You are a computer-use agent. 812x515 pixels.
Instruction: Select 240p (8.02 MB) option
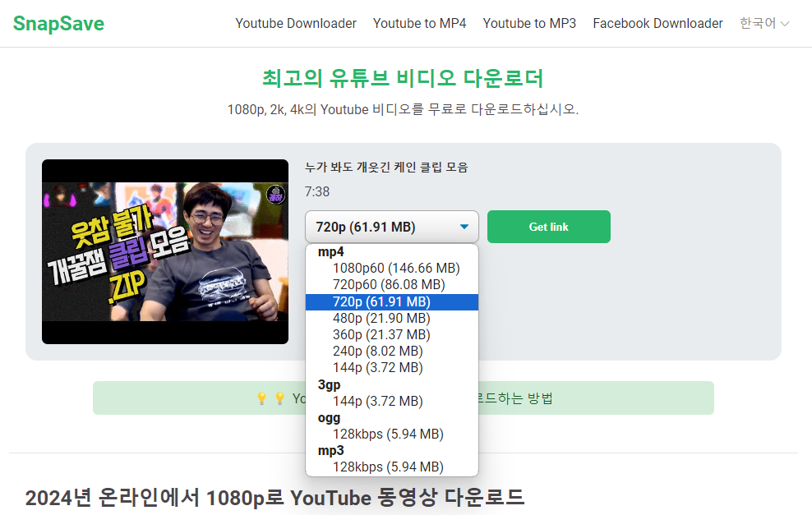[392, 352]
